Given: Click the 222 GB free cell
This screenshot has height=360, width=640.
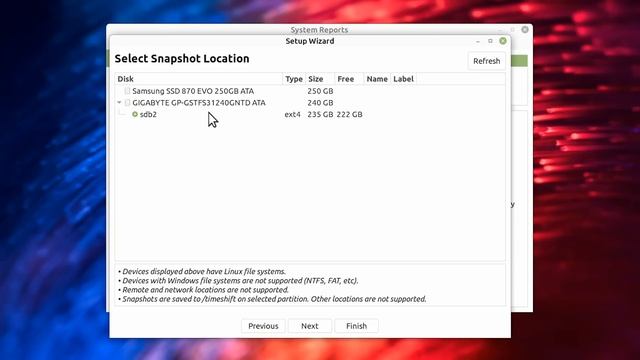Looking at the screenshot, I should click(349, 114).
